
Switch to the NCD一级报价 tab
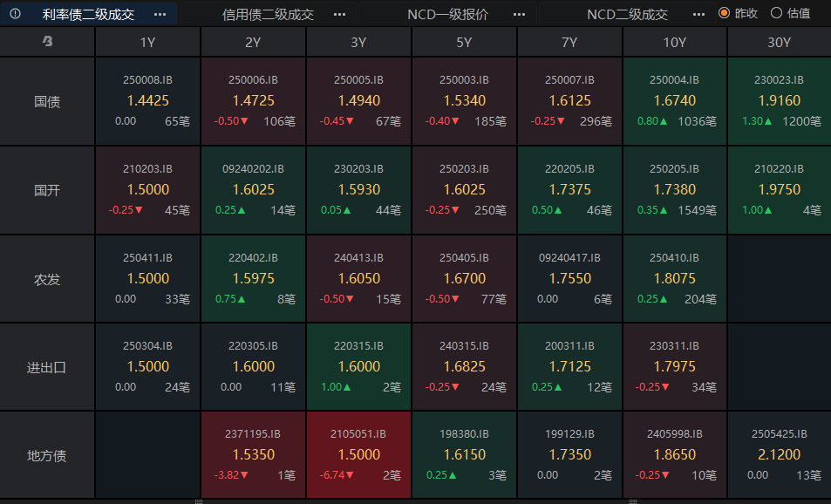pyautogui.click(x=448, y=14)
